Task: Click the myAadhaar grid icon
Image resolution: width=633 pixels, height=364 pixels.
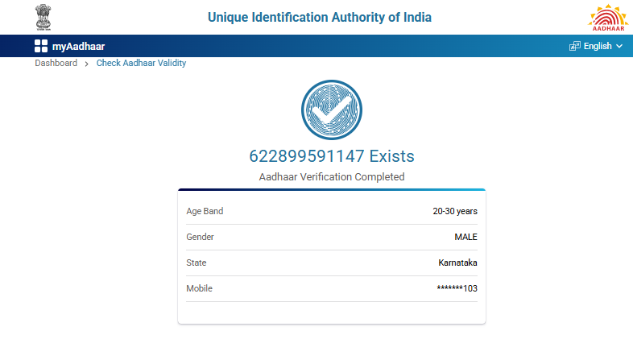Action: click(x=41, y=46)
